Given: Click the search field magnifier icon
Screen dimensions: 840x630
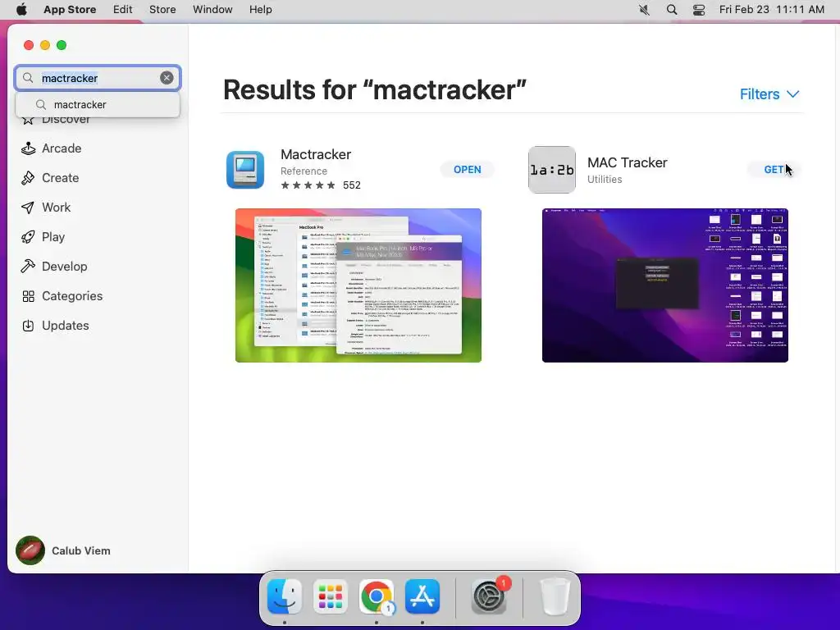Looking at the screenshot, I should coord(28,78).
